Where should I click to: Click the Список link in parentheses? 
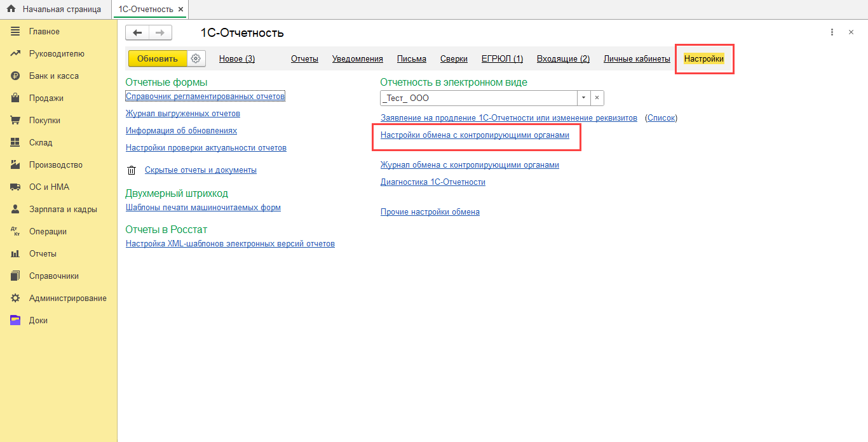[661, 118]
